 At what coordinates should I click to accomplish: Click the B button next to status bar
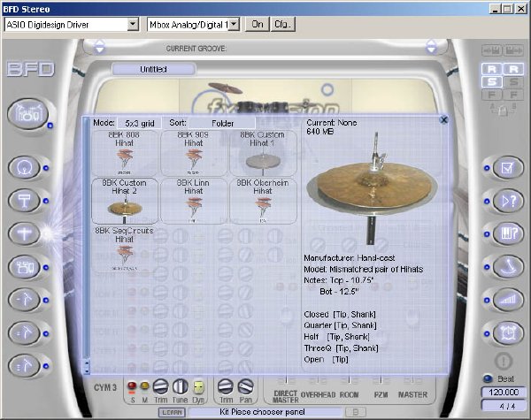356,412
